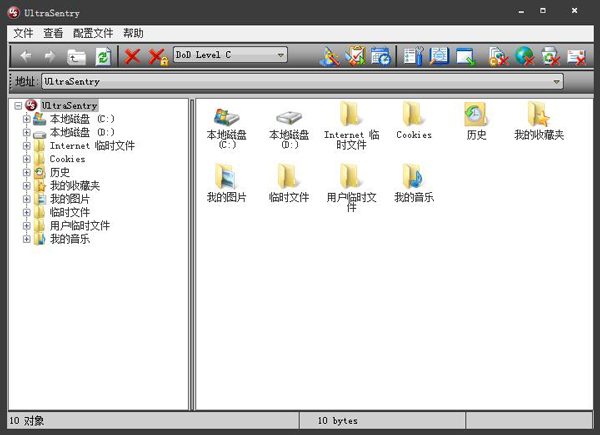Select 我的音乐 folder in right pane
This screenshot has height=435, width=600.
(414, 176)
